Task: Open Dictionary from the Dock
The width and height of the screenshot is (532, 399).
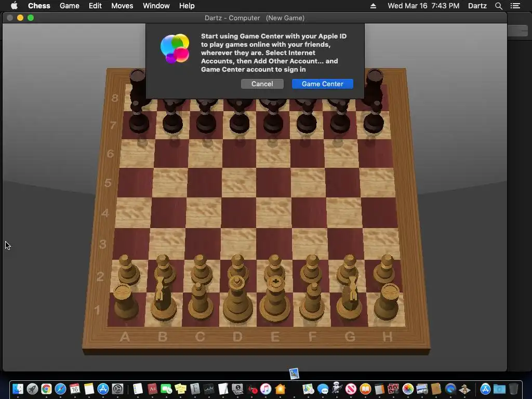Action: pos(152,389)
